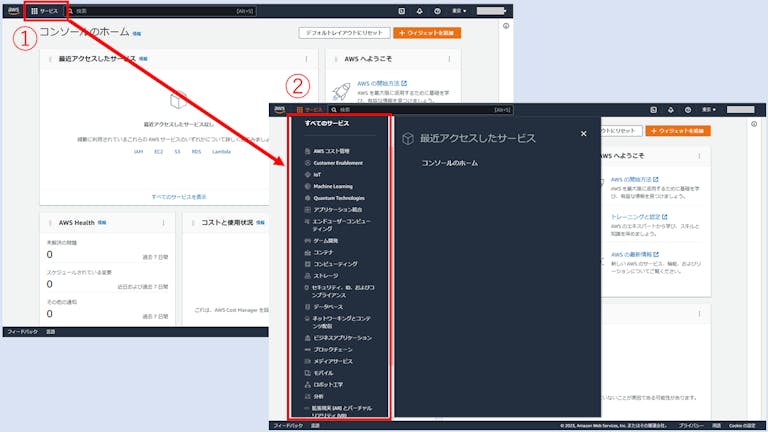
Task: Open help icon in front window header
Action: coord(688,110)
